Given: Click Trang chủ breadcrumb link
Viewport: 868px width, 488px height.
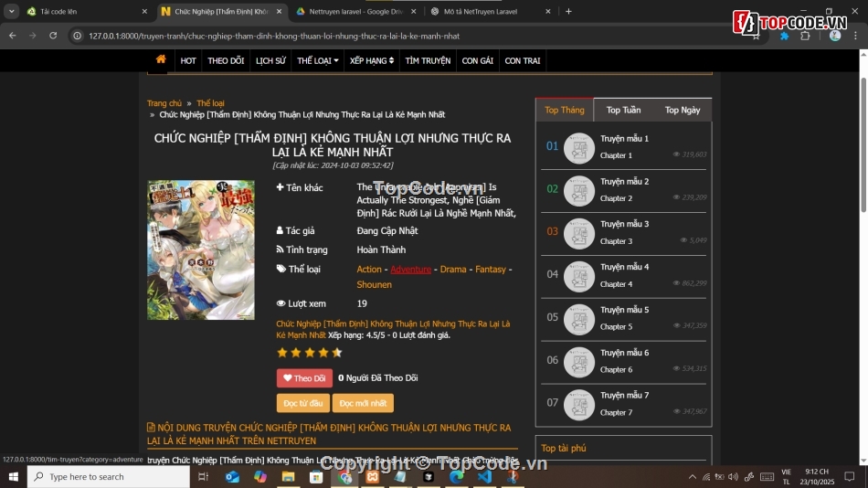Looking at the screenshot, I should pyautogui.click(x=164, y=103).
